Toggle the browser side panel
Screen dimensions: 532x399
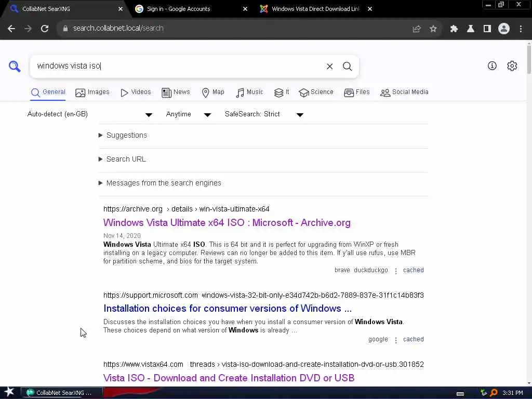(x=487, y=29)
